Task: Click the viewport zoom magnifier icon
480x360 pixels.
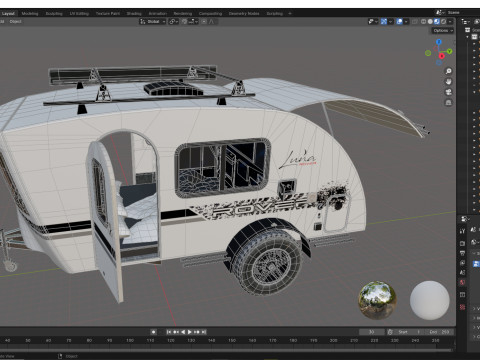Action: (x=449, y=71)
